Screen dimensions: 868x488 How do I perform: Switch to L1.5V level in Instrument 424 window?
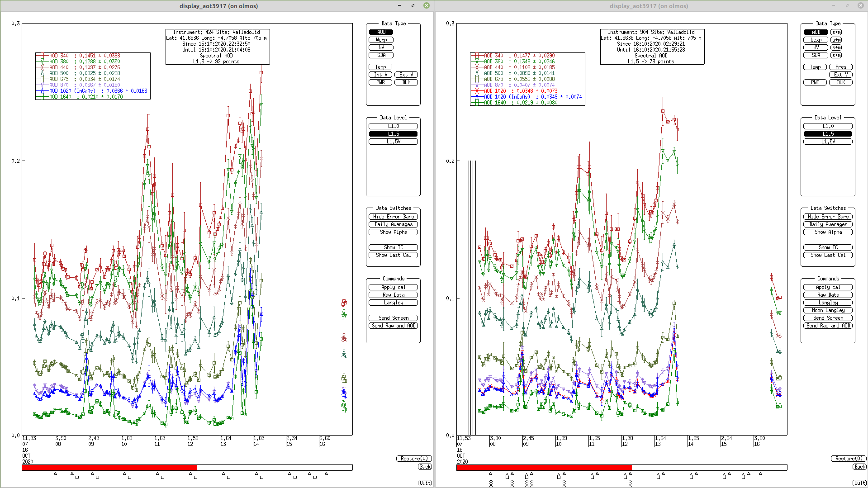pos(393,142)
